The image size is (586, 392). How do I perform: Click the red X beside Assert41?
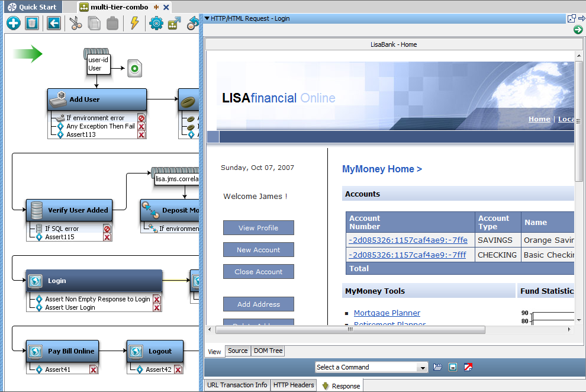point(94,369)
